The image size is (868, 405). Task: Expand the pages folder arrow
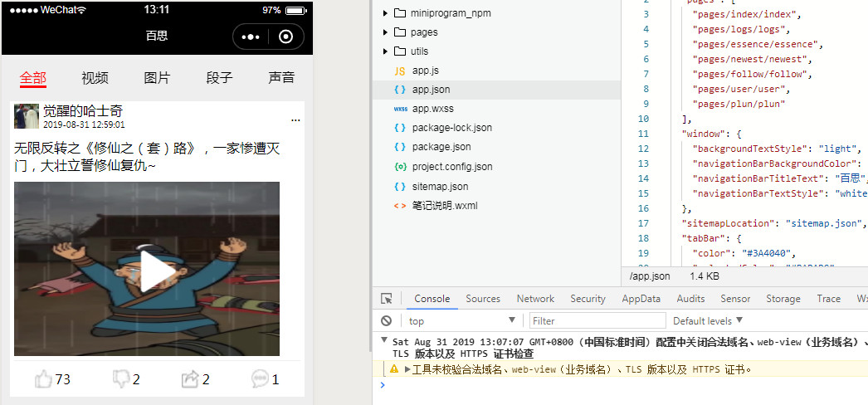coord(385,32)
